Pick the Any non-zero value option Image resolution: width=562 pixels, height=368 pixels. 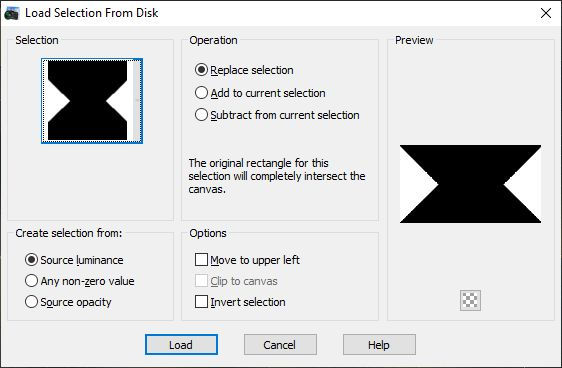80,281
